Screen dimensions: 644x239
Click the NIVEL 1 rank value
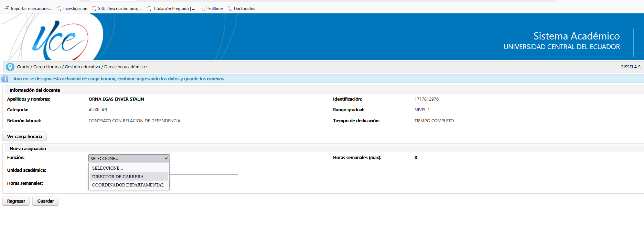click(x=422, y=110)
